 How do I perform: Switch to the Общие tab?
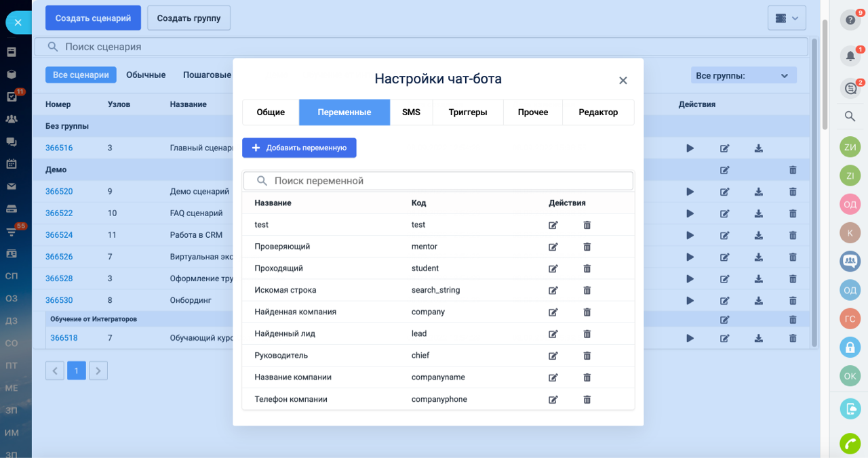point(271,112)
